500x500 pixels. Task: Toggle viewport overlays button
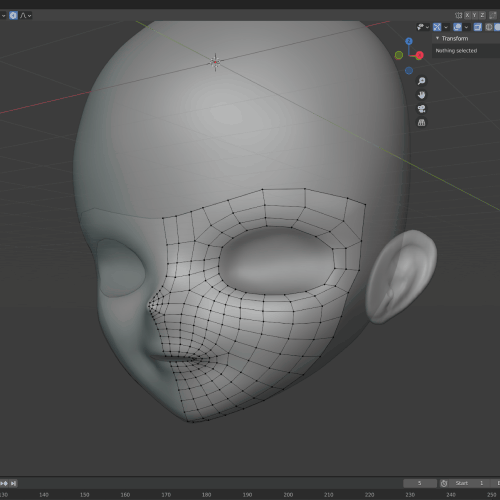pos(458,27)
